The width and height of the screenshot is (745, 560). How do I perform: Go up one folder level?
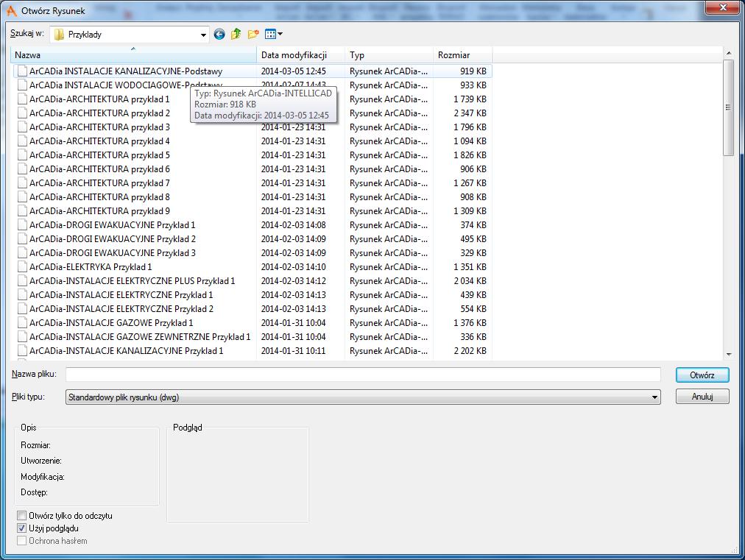(x=236, y=34)
